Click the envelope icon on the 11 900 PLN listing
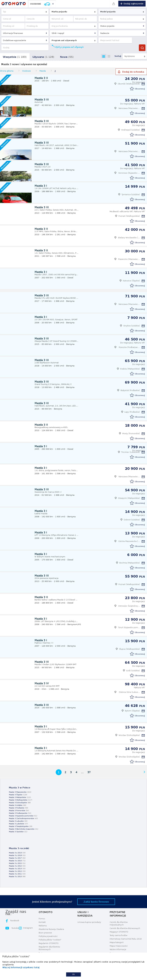The width and height of the screenshot is (147, 980). pos(143,281)
